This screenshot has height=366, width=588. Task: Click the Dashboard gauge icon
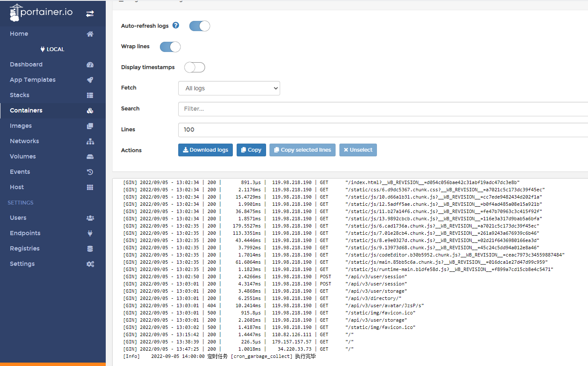tap(90, 65)
